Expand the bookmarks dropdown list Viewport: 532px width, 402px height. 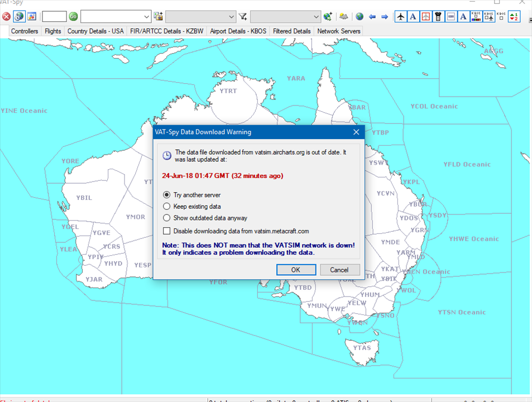tap(231, 16)
